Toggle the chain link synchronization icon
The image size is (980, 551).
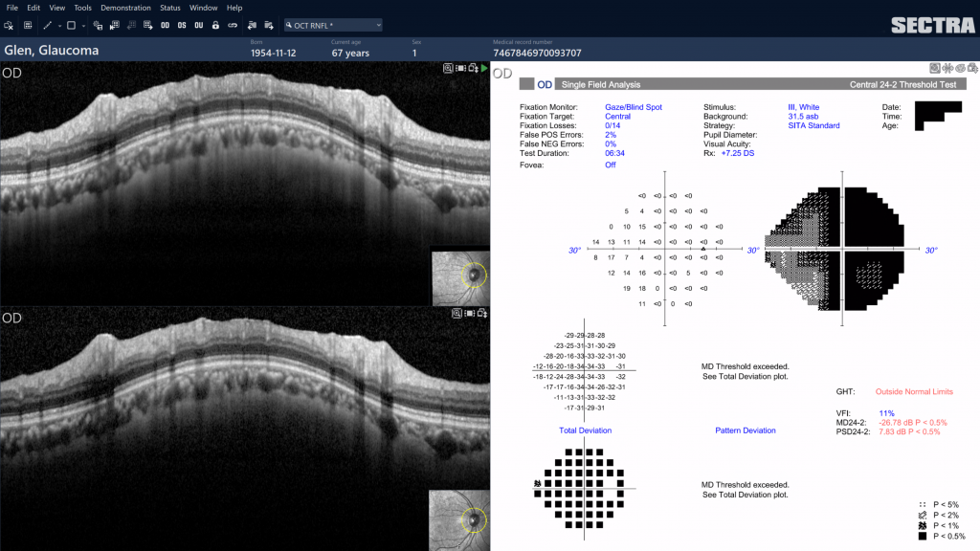233,25
